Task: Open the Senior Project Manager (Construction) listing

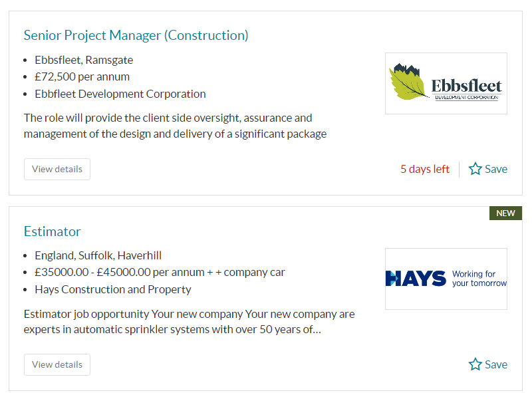Action: 136,35
